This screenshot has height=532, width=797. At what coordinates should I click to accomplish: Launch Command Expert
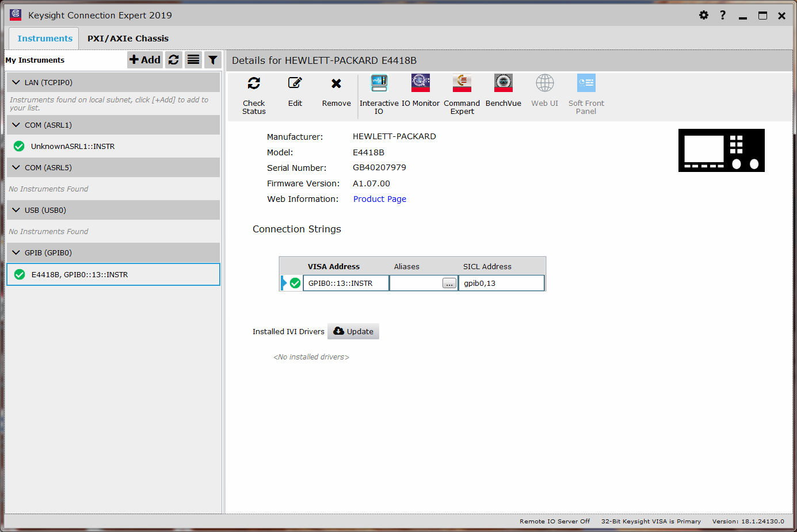[462, 84]
